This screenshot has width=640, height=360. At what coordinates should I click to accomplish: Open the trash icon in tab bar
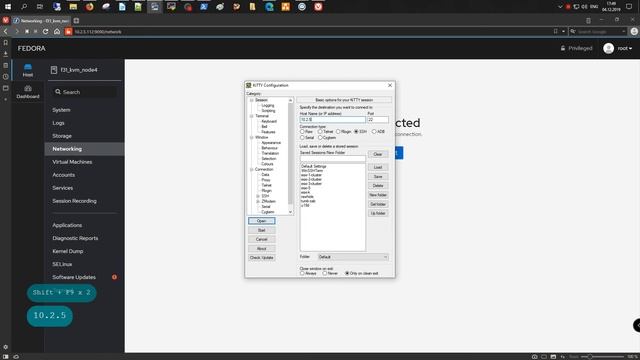click(588, 20)
